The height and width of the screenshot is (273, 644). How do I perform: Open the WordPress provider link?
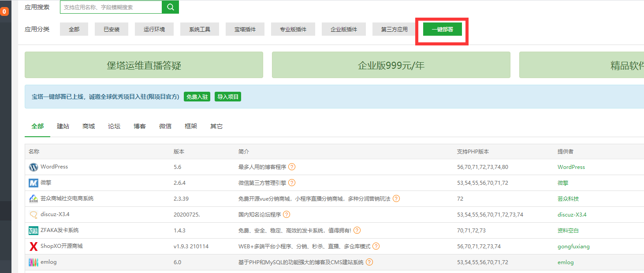pyautogui.click(x=571, y=167)
